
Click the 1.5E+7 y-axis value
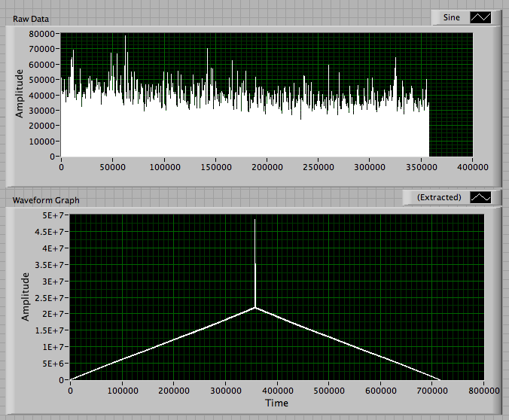(x=50, y=330)
